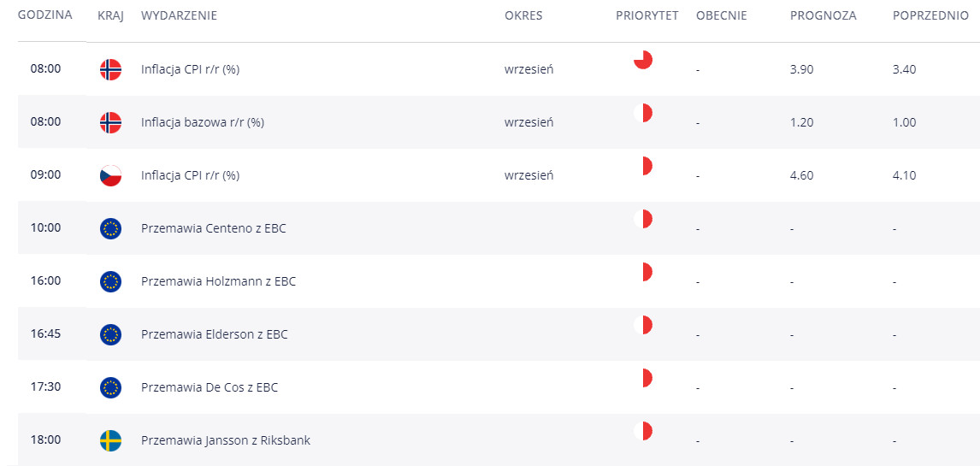Viewport: 980px width, 466px height.
Task: Click EU flag beside Przemawia Holzmann
Action: tap(110, 281)
